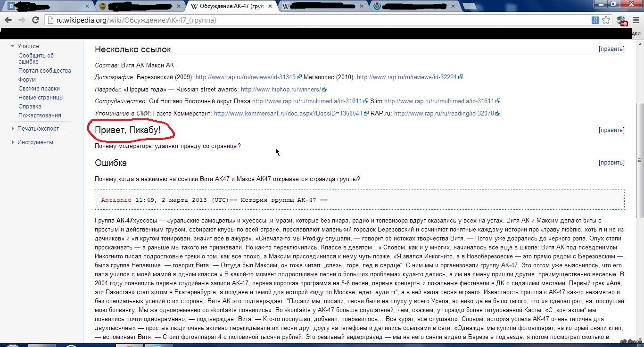Open Сообщить об ошибке in sidebar
Image resolution: width=644 pixels, height=347 pixels.
click(36, 58)
